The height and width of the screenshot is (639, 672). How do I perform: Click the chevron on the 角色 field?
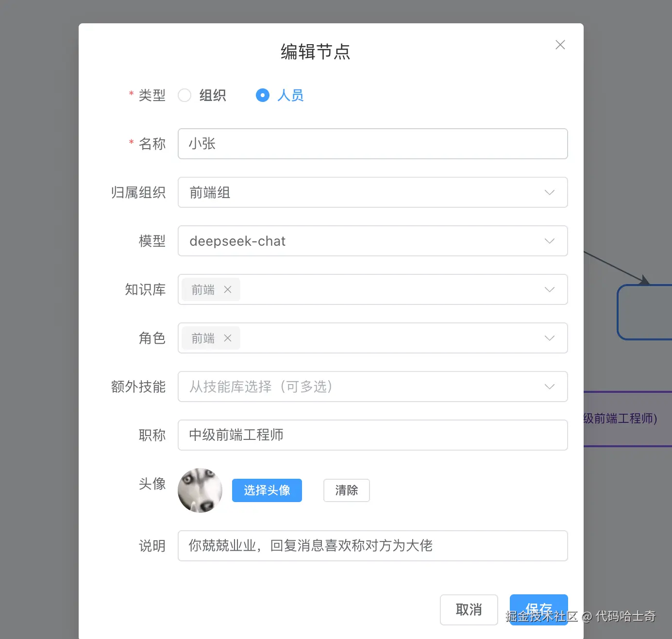click(549, 338)
